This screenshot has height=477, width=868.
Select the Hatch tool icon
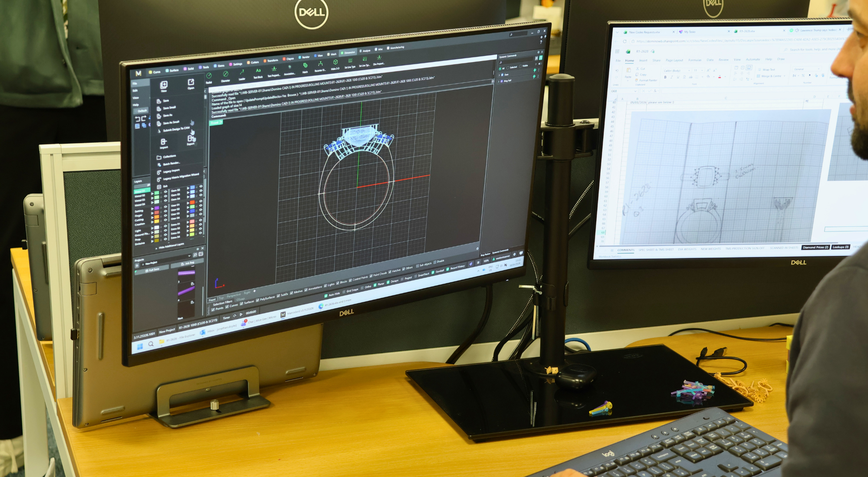(x=305, y=65)
